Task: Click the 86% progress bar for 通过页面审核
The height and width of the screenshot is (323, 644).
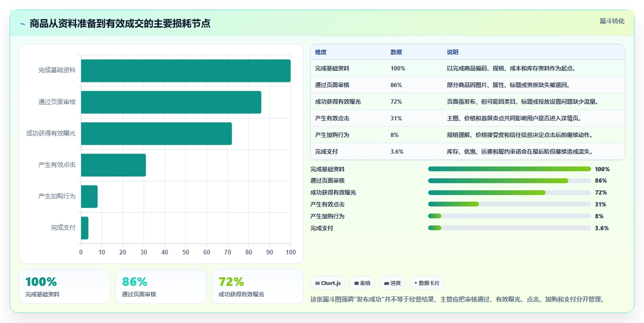Action: tap(509, 181)
